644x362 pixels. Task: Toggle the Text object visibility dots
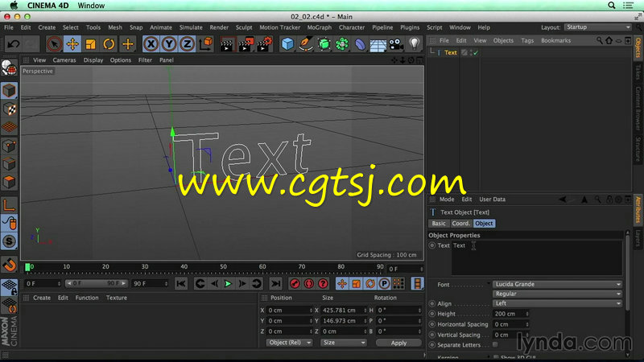pos(471,52)
